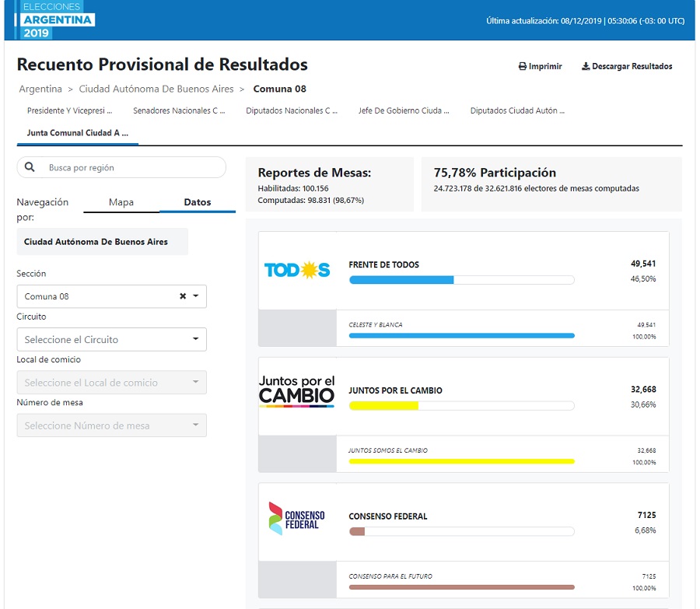Switch navigation to the Mapa tab
Image resolution: width=700 pixels, height=609 pixels.
click(x=121, y=202)
